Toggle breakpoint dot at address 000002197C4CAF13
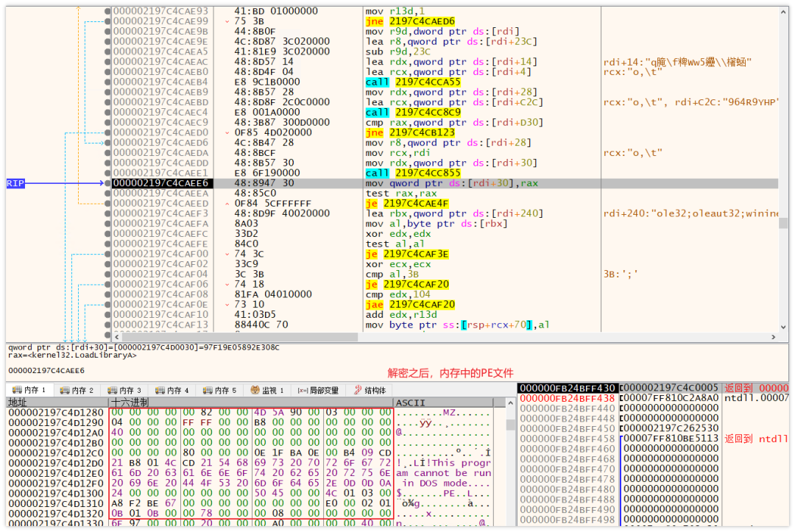Image resolution: width=795 pixels, height=532 pixels. 107,324
